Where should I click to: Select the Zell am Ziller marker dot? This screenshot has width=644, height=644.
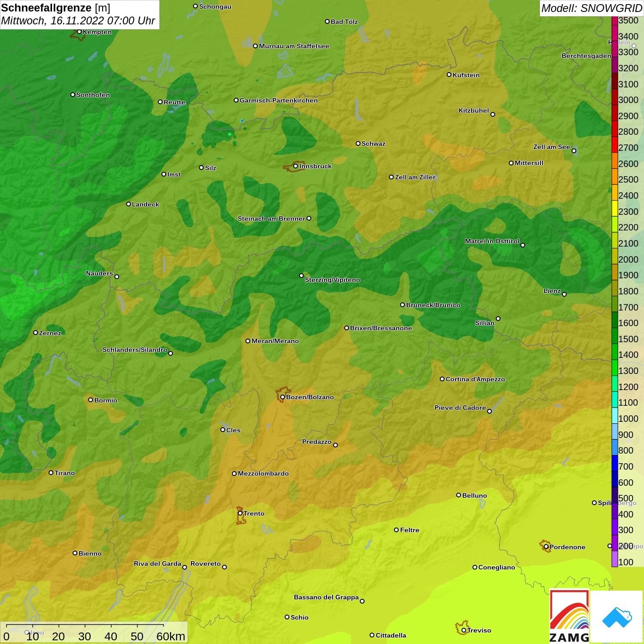[391, 177]
